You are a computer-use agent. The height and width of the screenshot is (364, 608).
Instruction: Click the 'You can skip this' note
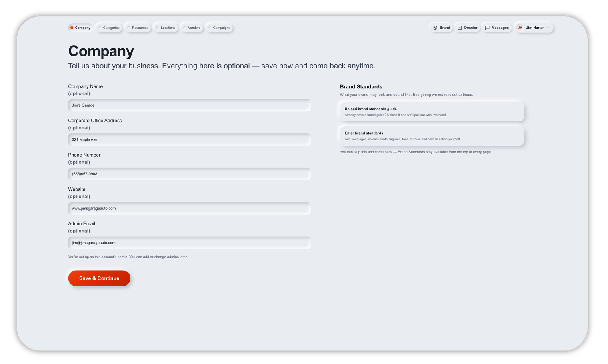pos(416,152)
